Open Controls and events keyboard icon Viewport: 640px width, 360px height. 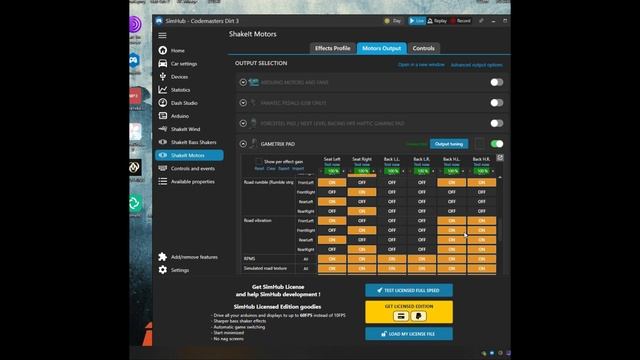tap(162, 168)
